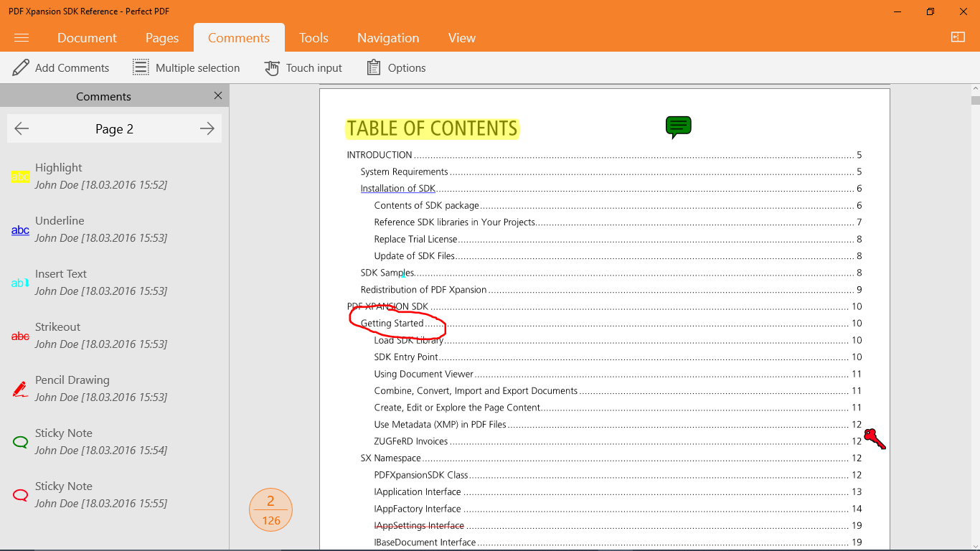980x551 pixels.
Task: Select the Highlight comment entry text
Action: pos(101,176)
